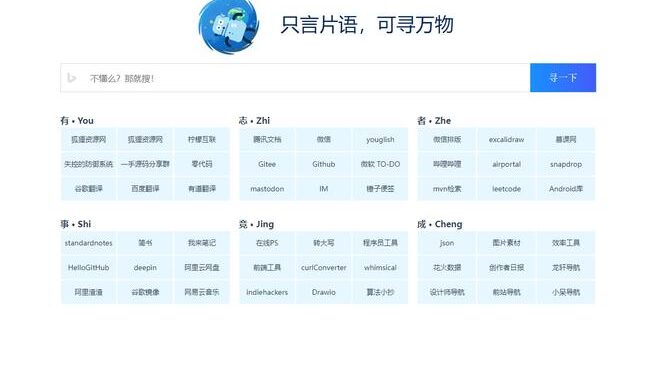Image resolution: width=661 pixels, height=380 pixels.
Task: Open the 锤子便签 link
Action: (x=380, y=189)
